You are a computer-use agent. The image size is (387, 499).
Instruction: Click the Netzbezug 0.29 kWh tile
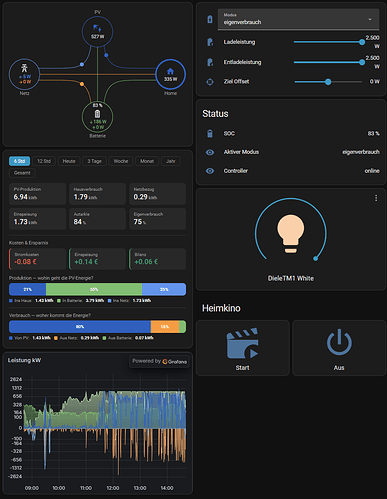click(157, 194)
